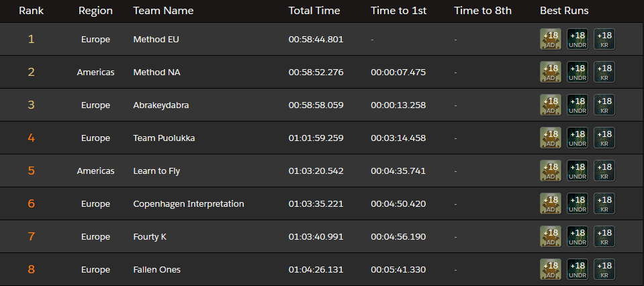Select Abrakeydabra's +18 KR run icon

(x=604, y=105)
